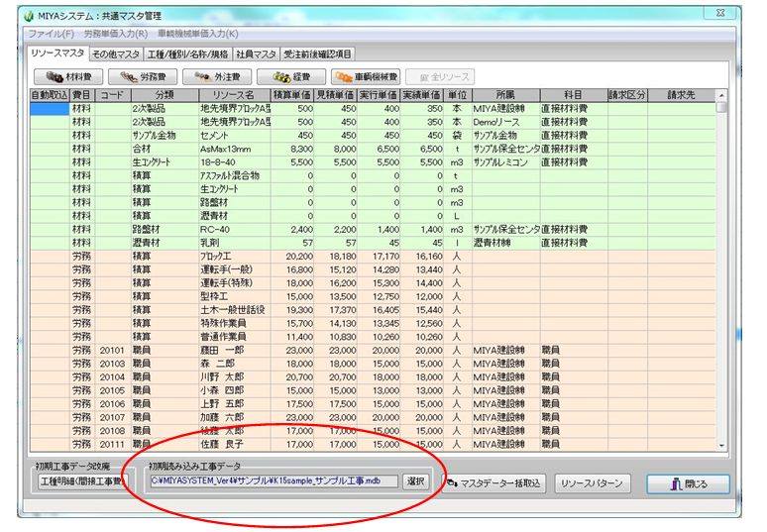Click the コード column header
767x532 pixels.
(x=113, y=95)
